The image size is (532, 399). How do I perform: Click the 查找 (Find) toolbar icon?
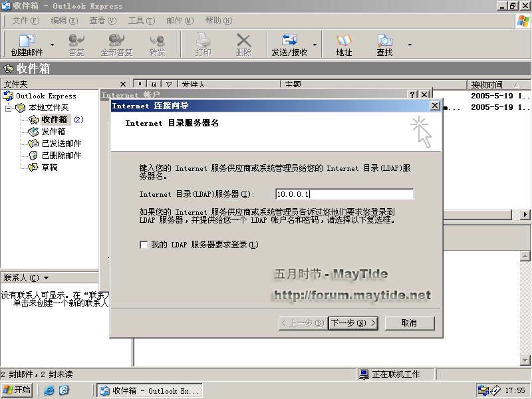tap(384, 45)
